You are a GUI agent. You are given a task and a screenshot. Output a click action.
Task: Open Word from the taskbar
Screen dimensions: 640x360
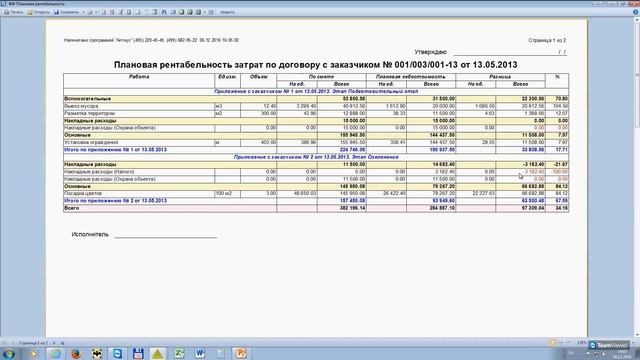[x=200, y=353]
